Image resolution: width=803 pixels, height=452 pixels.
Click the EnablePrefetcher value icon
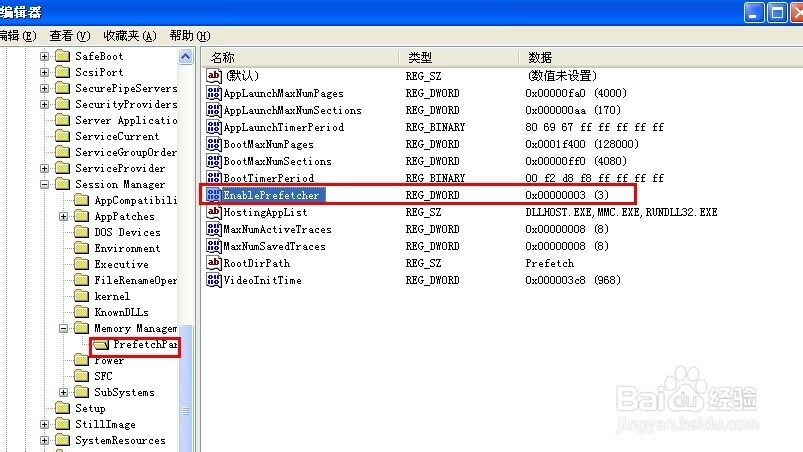214,195
